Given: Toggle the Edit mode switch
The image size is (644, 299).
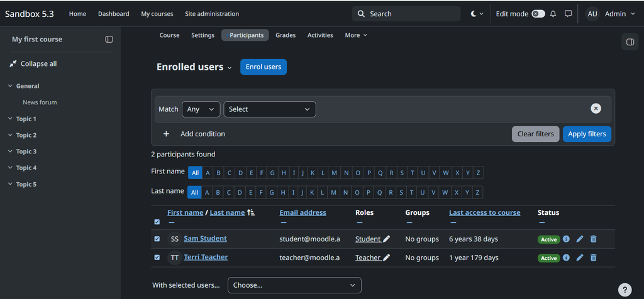Looking at the screenshot, I should click(x=538, y=14).
